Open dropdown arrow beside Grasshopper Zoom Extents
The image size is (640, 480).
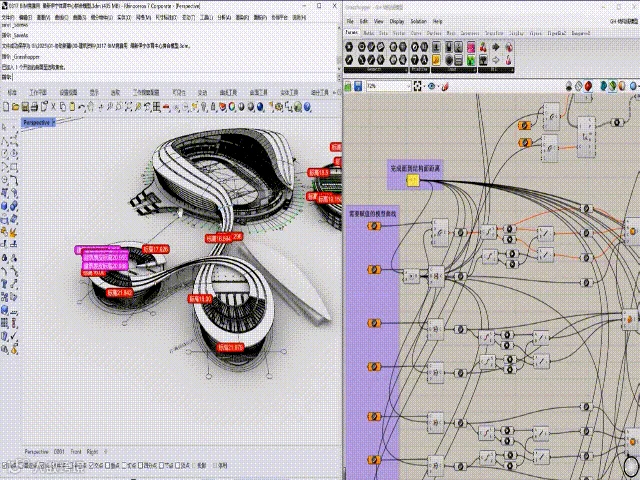(424, 86)
